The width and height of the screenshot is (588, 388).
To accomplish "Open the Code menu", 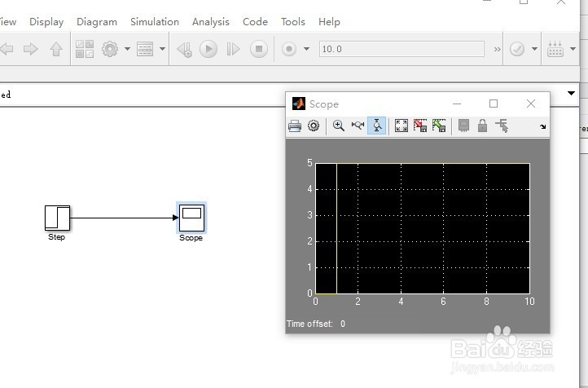I will [255, 22].
